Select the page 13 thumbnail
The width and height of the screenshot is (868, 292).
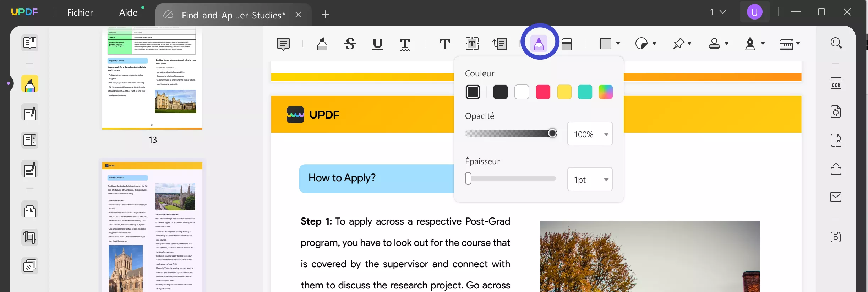point(152,78)
